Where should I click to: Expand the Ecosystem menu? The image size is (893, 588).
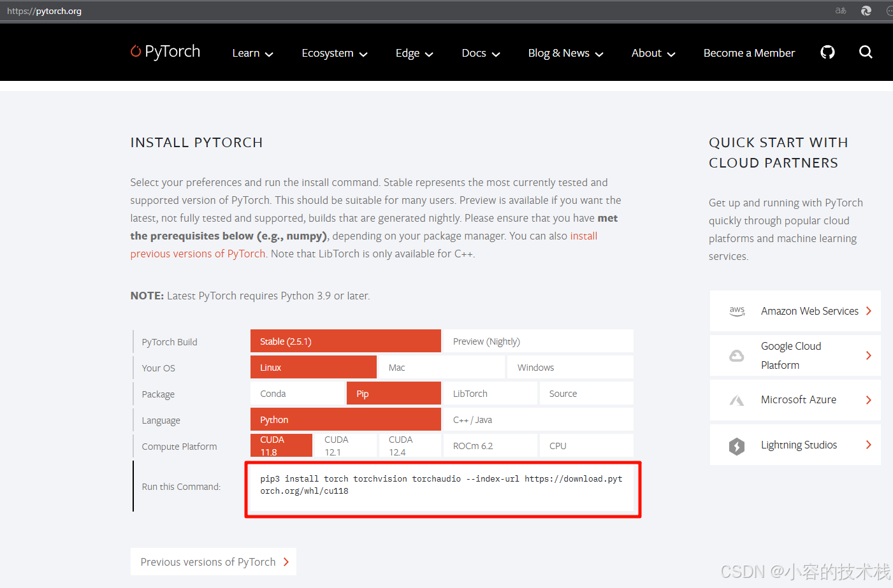[x=335, y=53]
